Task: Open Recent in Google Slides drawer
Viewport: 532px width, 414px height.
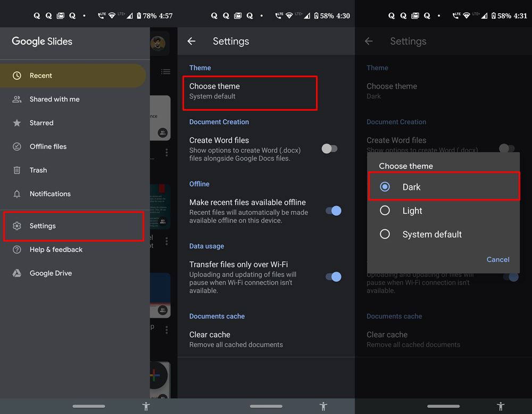Action: [x=73, y=76]
